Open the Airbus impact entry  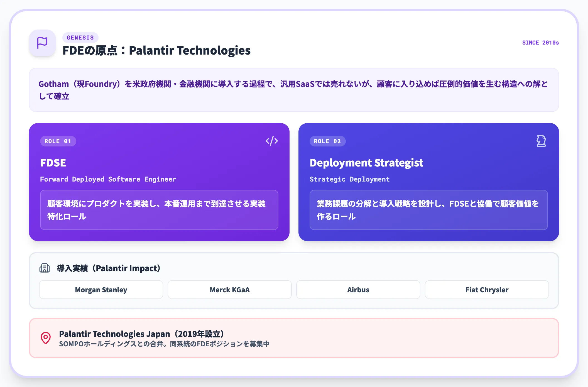(358, 290)
